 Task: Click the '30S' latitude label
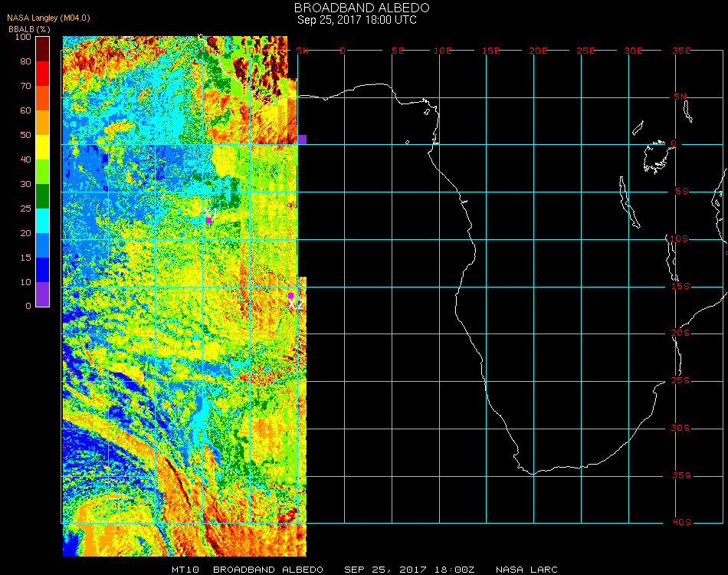click(680, 429)
